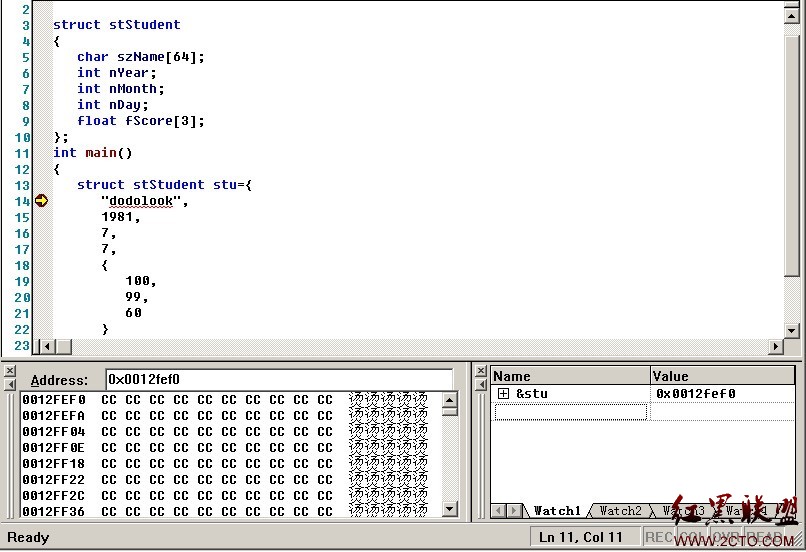Click int nYear declaration
Viewport: 806px width, 552px height.
click(x=117, y=72)
